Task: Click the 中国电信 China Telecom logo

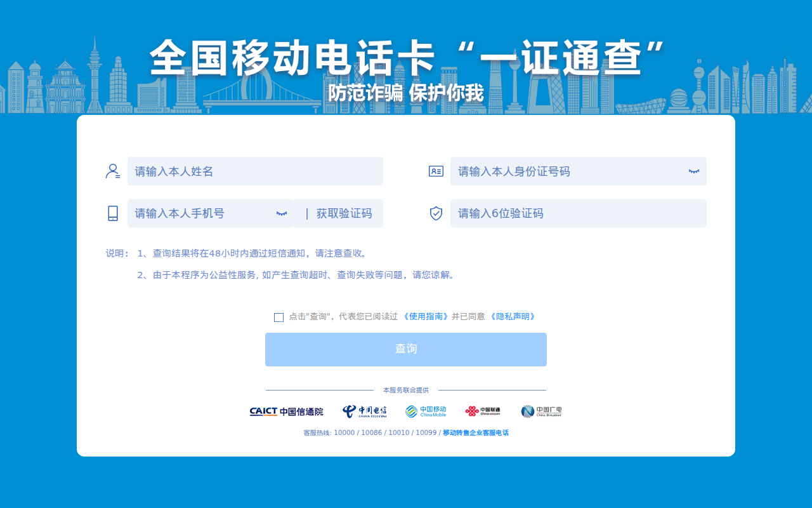Action: [365, 411]
